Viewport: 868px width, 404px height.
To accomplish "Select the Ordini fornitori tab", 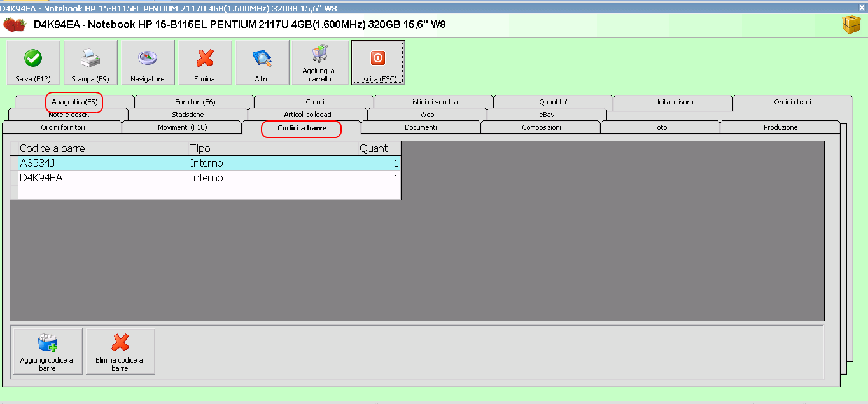I will pos(62,127).
